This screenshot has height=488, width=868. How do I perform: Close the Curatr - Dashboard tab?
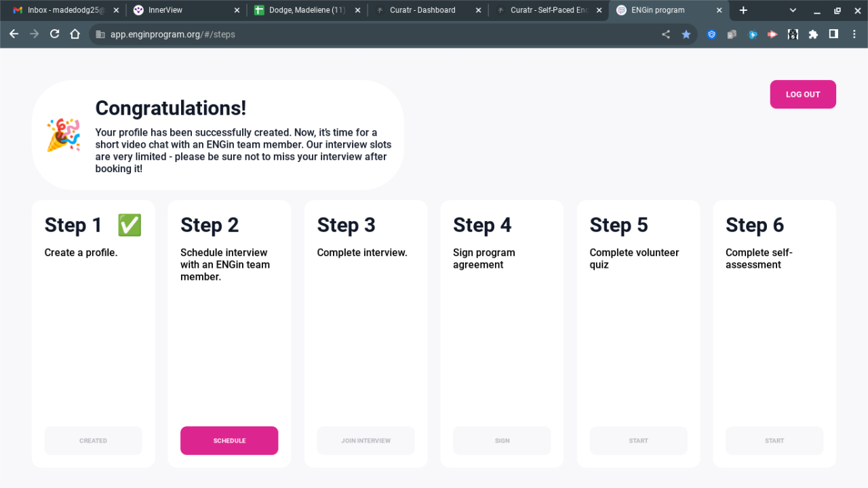point(478,10)
